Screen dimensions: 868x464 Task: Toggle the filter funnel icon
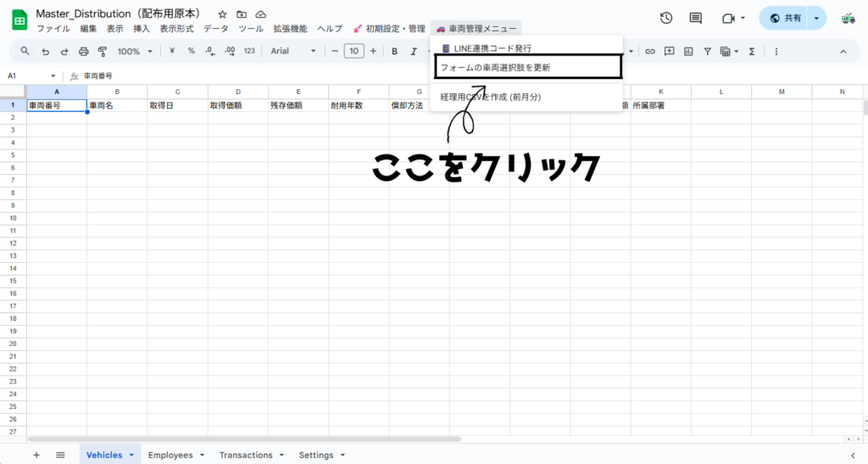707,51
